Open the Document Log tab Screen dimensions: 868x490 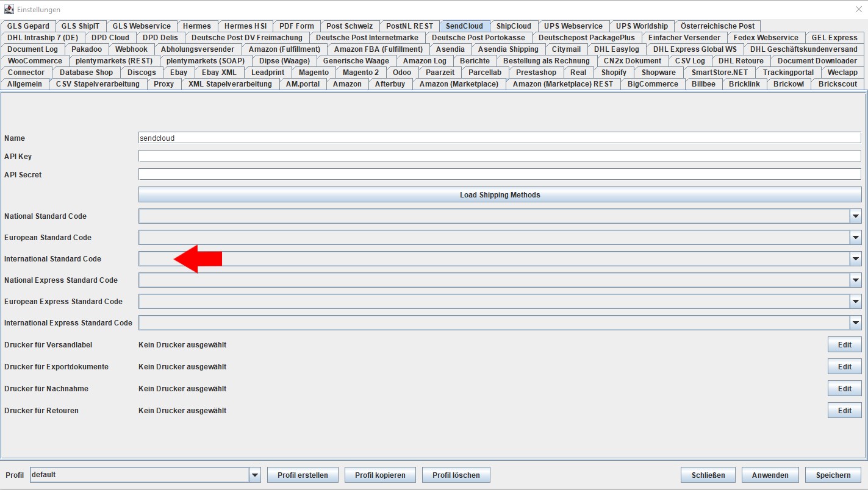pyautogui.click(x=33, y=49)
